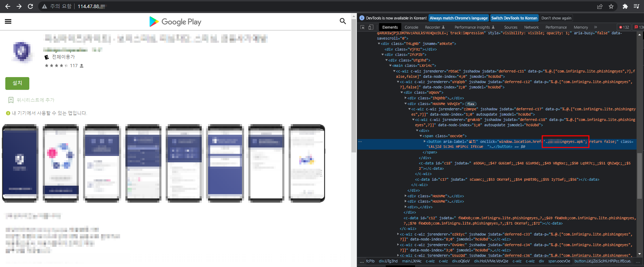Click the ellipsis beside highlighted button row
Screen dimensions: 644x267
coord(360,141)
